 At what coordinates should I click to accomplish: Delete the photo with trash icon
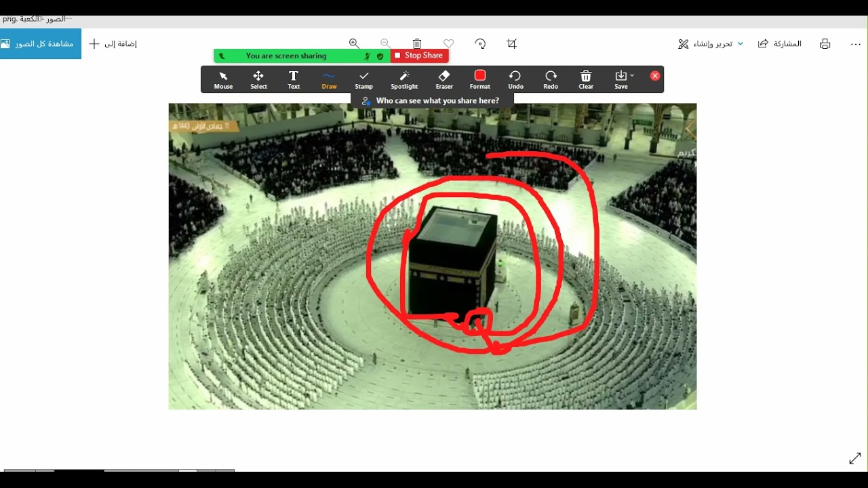point(417,43)
